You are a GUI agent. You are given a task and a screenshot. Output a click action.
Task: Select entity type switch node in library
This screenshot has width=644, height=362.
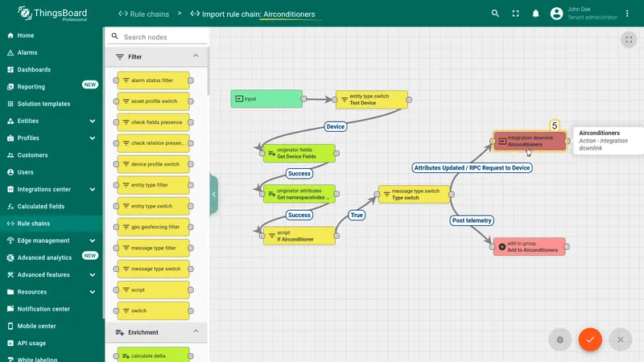[153, 206]
